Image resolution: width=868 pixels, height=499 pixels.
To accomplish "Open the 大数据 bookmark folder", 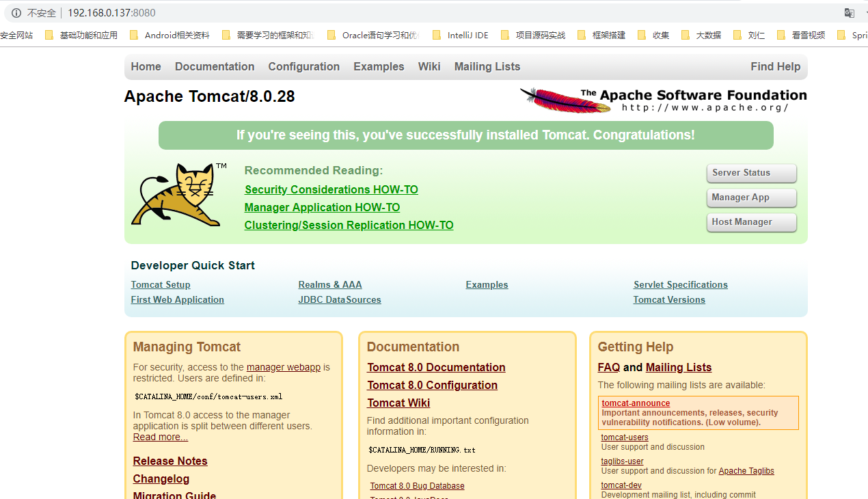I will 701,35.
